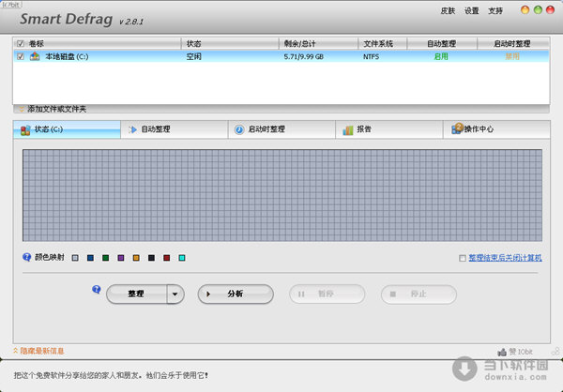Click the 赞 IObit thumbs-up icon
This screenshot has height=392, width=563.
pyautogui.click(x=502, y=352)
